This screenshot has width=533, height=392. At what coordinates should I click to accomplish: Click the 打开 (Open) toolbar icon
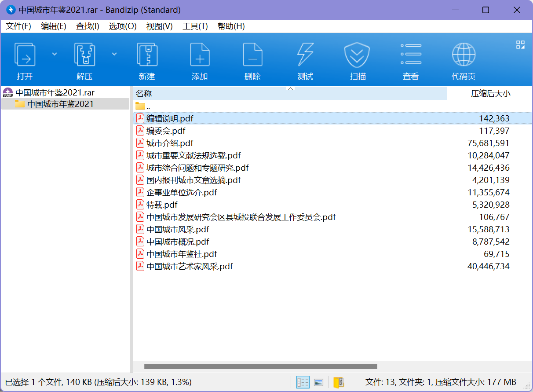(25, 55)
